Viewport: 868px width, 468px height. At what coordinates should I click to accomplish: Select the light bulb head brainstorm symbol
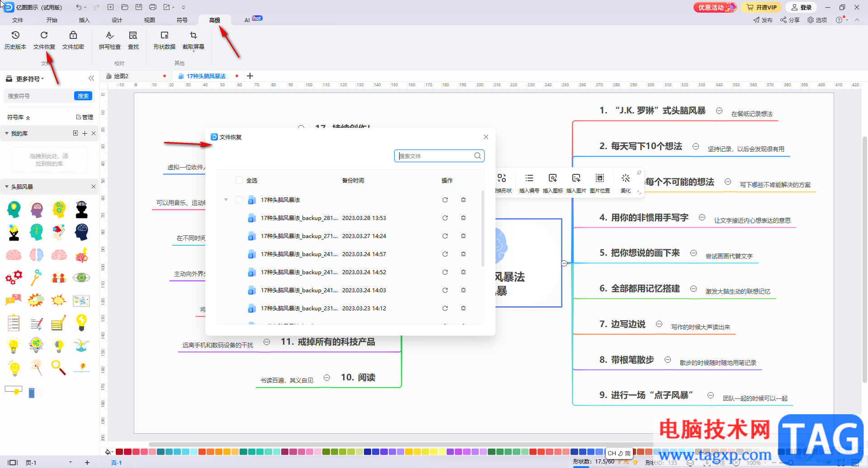click(14, 210)
